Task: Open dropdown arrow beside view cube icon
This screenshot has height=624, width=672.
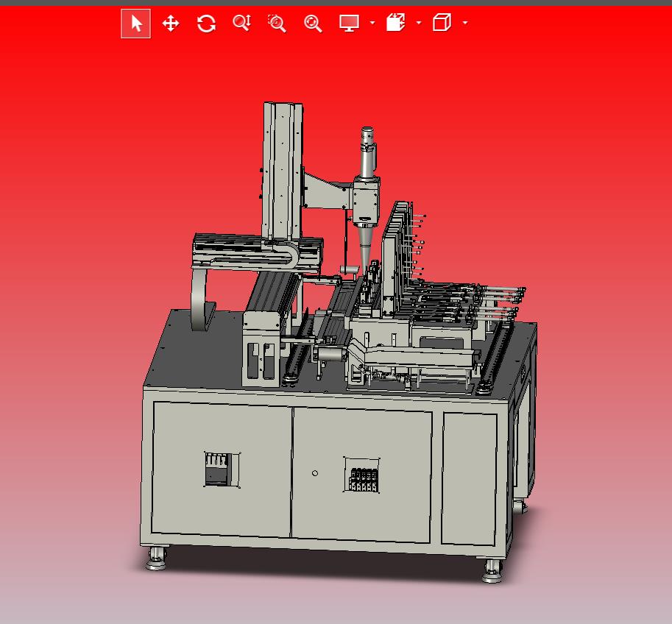Action: pos(465,23)
